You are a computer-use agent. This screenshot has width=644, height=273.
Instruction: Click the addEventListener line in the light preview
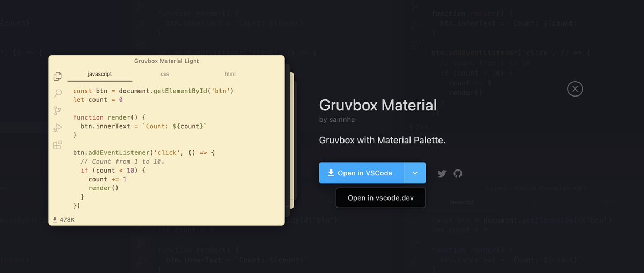click(x=144, y=153)
